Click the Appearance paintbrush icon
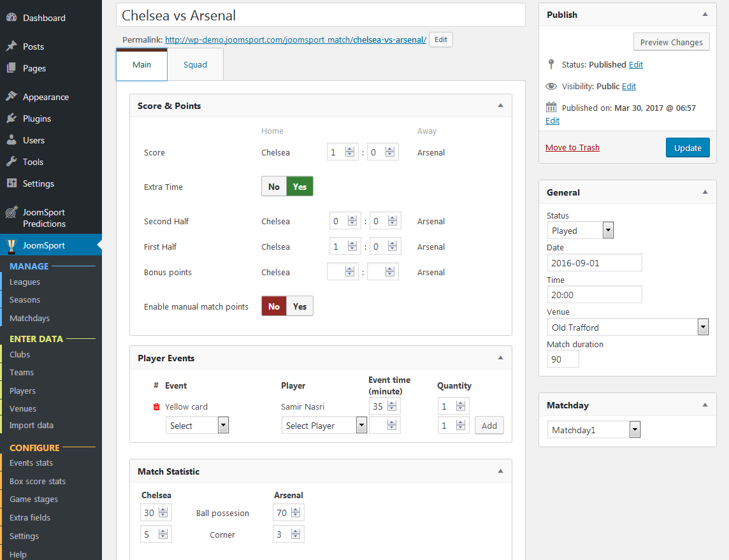Viewport: 729px width, 560px height. [x=11, y=96]
